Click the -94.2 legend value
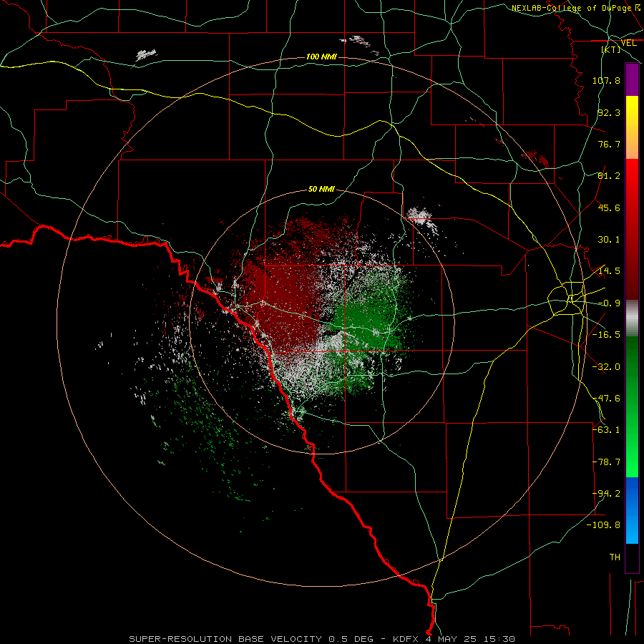The width and height of the screenshot is (644, 644). pos(606,493)
